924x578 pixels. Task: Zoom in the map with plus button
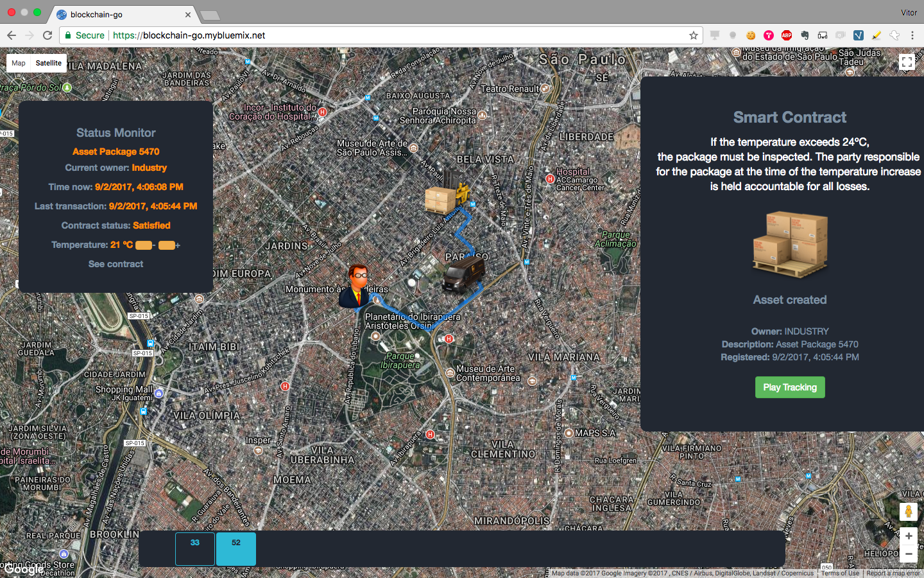pyautogui.click(x=909, y=536)
